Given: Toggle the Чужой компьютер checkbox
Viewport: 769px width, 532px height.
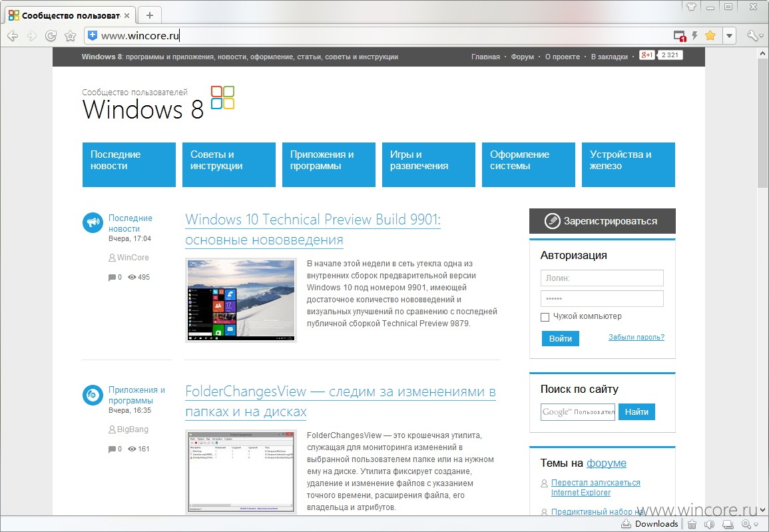Looking at the screenshot, I should (545, 317).
